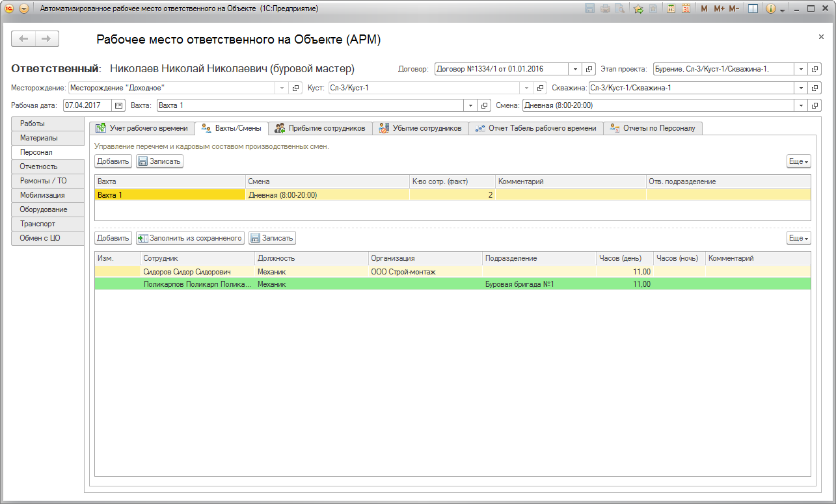Open the calendar icon in title toolbar
836x504 pixels.
pyautogui.click(x=686, y=9)
